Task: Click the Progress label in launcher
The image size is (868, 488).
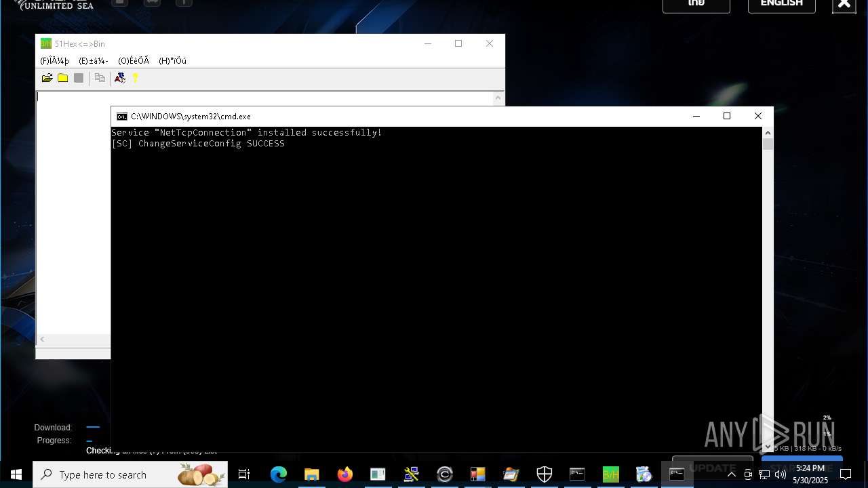Action: (x=54, y=441)
